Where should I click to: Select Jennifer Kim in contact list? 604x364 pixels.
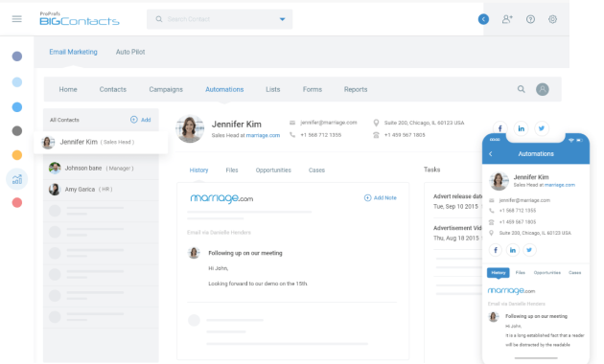[101, 143]
